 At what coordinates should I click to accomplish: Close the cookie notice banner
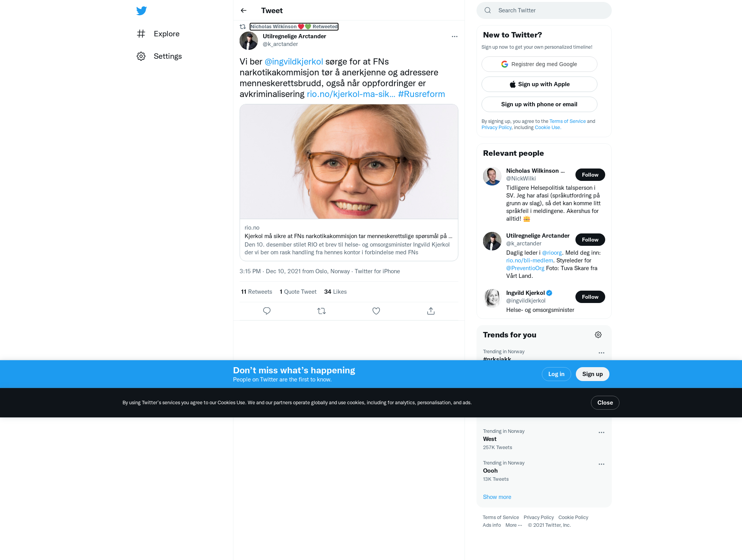tap(605, 403)
